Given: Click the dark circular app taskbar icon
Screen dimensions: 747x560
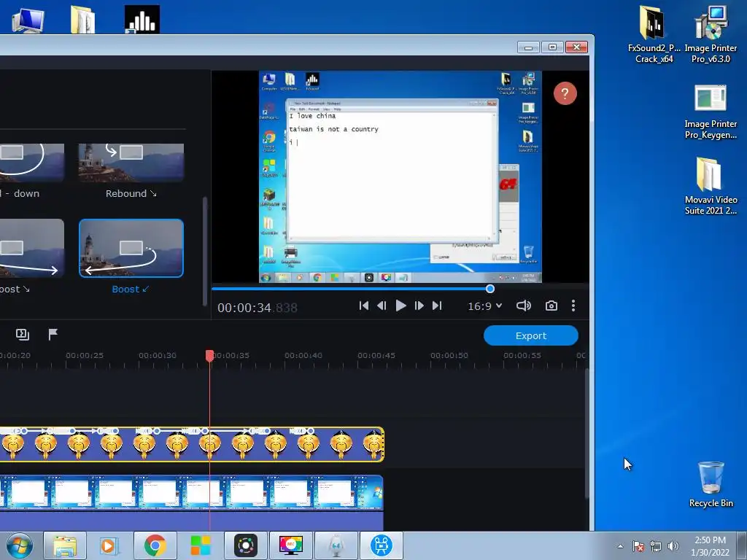Looking at the screenshot, I should click(245, 545).
